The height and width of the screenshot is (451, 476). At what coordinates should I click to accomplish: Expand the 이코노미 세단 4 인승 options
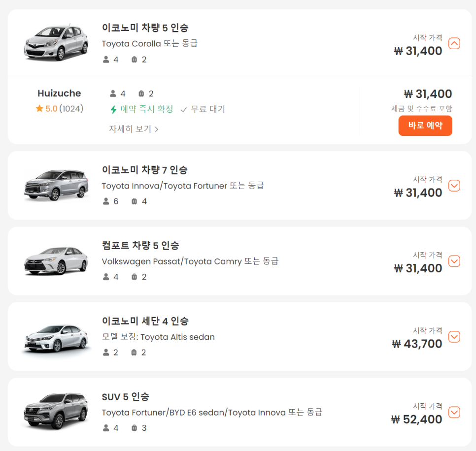(454, 336)
